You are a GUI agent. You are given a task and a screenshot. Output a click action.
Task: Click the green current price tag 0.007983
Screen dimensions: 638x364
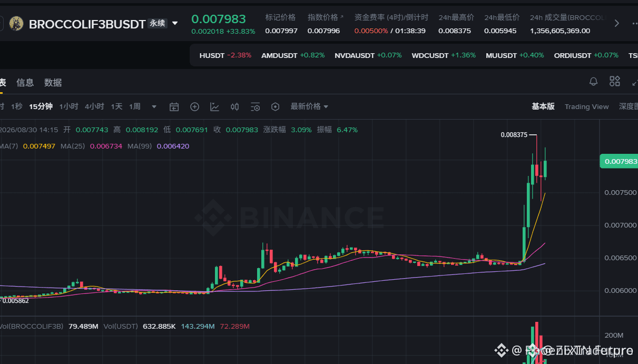point(619,161)
